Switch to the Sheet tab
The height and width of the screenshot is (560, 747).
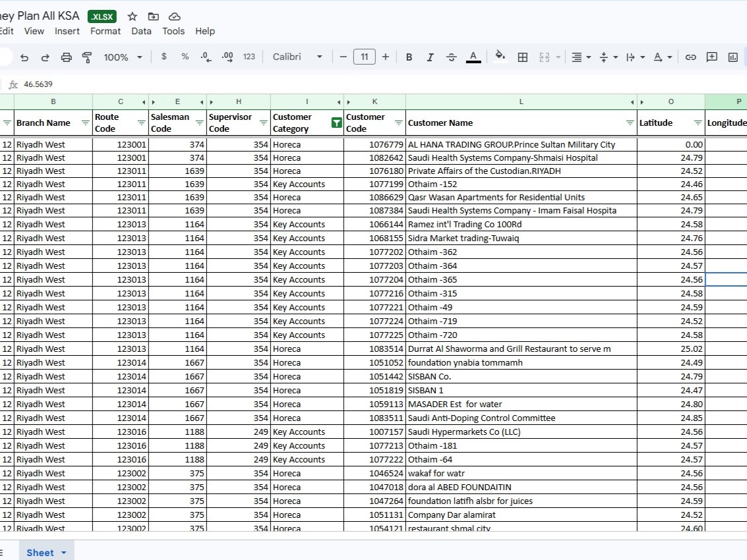pos(40,552)
